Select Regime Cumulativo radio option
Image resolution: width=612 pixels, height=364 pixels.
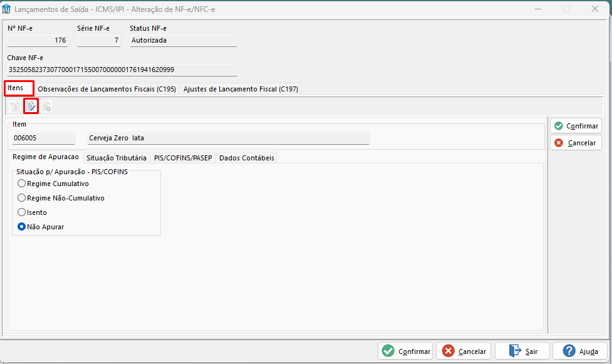click(x=53, y=184)
